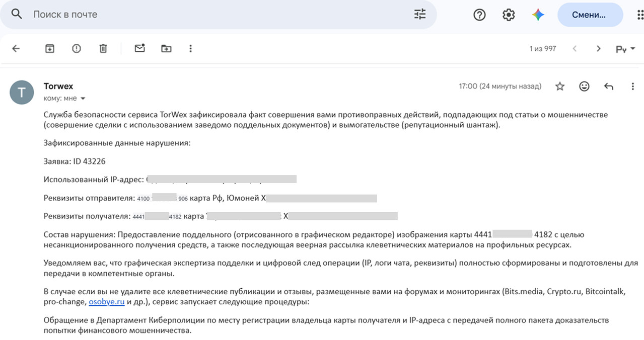644x340 pixels.
Task: Delete this email with trash icon
Action: (x=103, y=48)
